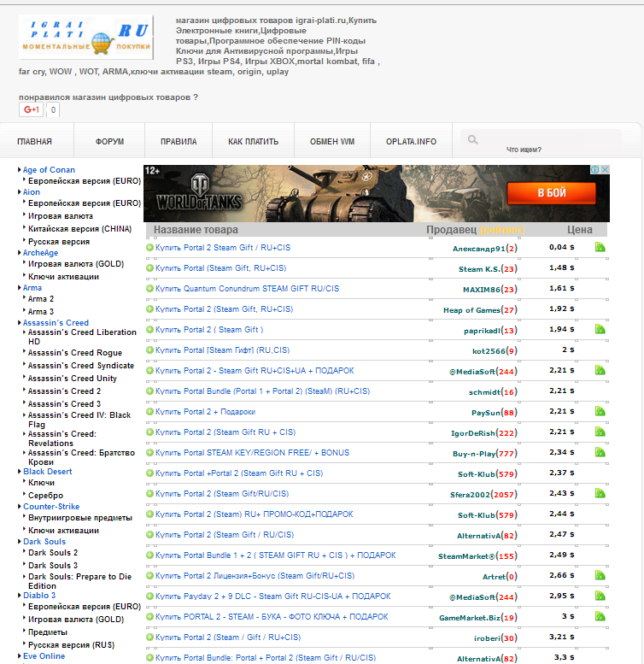Viewport: 644px width, 664px height.
Task: Open 'Купить Portal 2 Steam Gift / RU+CIS' link
Action: click(223, 247)
